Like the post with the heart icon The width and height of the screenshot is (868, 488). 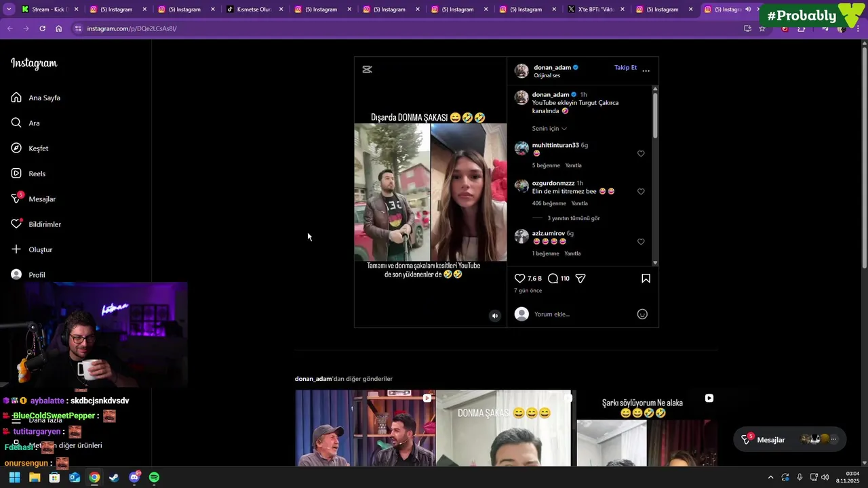click(519, 279)
